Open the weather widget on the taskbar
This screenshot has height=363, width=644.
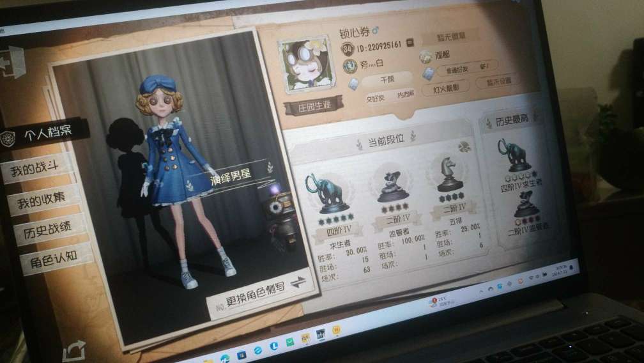[442, 302]
